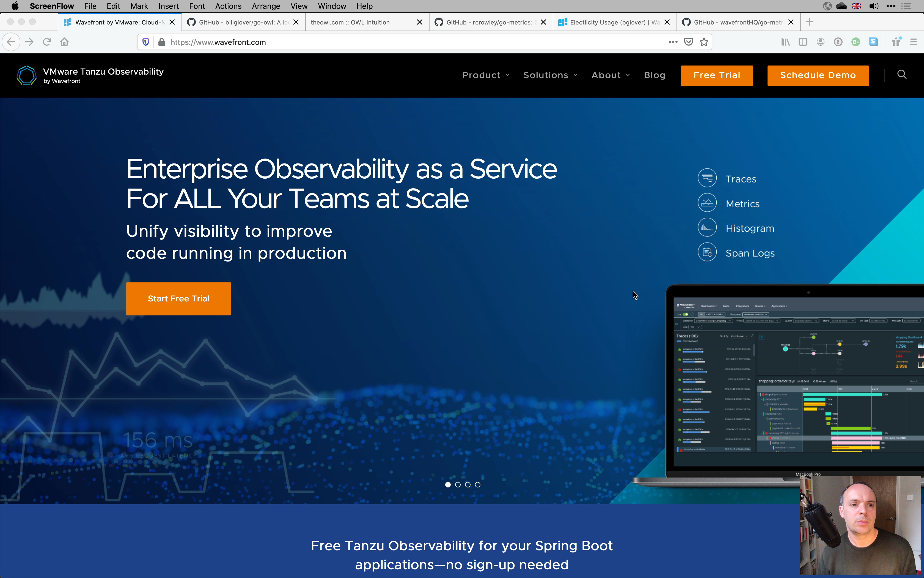Click the Start Free Trial button
Image resolution: width=924 pixels, height=578 pixels.
(x=178, y=299)
